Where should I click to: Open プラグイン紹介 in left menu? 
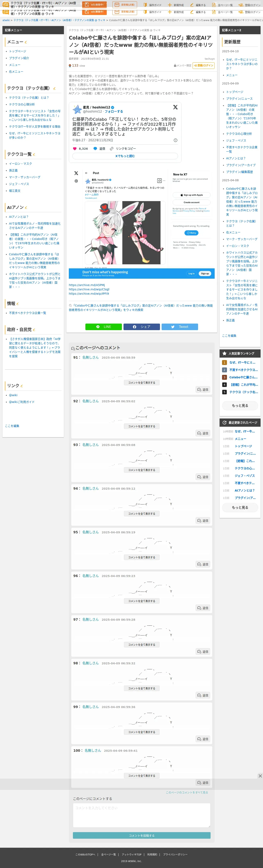pos(19,58)
